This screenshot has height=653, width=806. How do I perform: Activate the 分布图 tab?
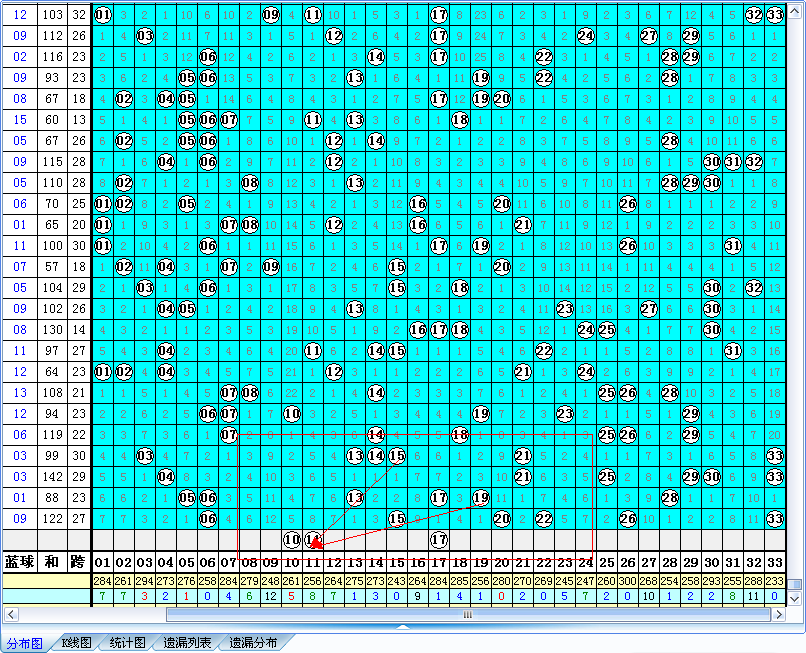[x=25, y=643]
